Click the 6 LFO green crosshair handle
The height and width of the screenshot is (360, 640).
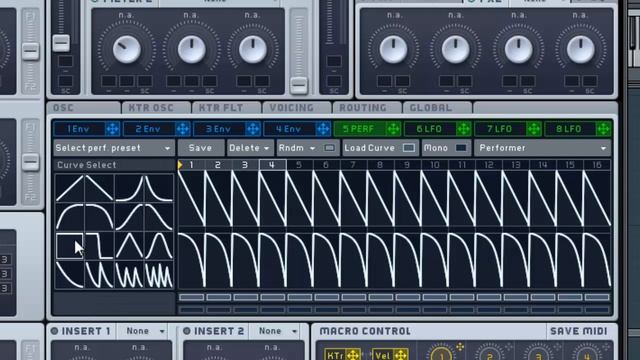[463, 129]
